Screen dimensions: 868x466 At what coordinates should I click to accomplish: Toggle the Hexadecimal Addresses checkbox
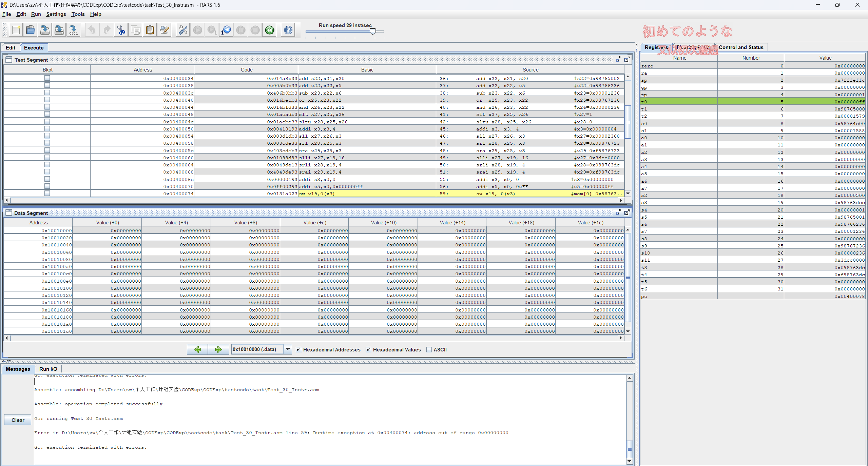tap(298, 349)
